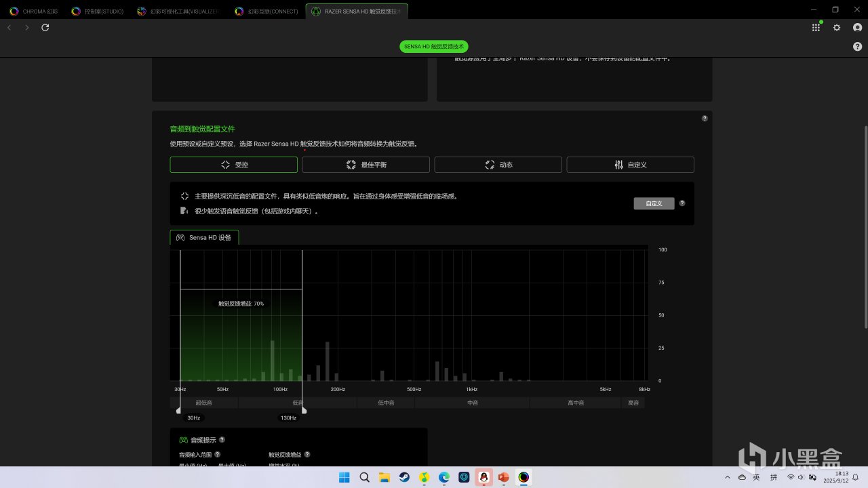Click help icon beside 触觉反馈增益
The image size is (868, 488).
click(x=307, y=454)
